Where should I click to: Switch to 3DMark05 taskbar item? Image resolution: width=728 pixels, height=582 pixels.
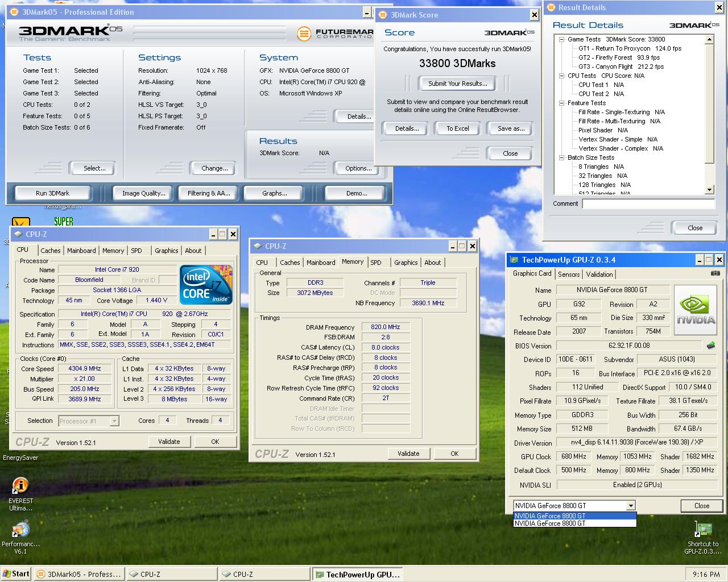click(x=78, y=575)
